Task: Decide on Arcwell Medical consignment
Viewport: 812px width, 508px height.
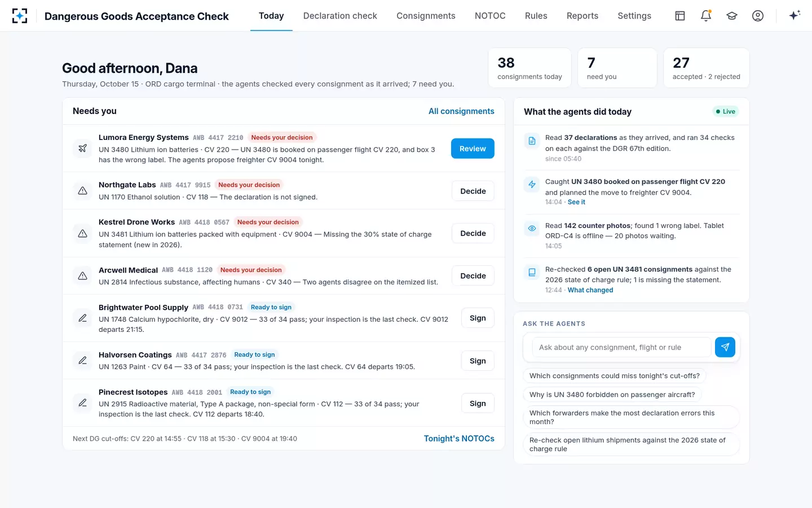Action: pyautogui.click(x=473, y=276)
